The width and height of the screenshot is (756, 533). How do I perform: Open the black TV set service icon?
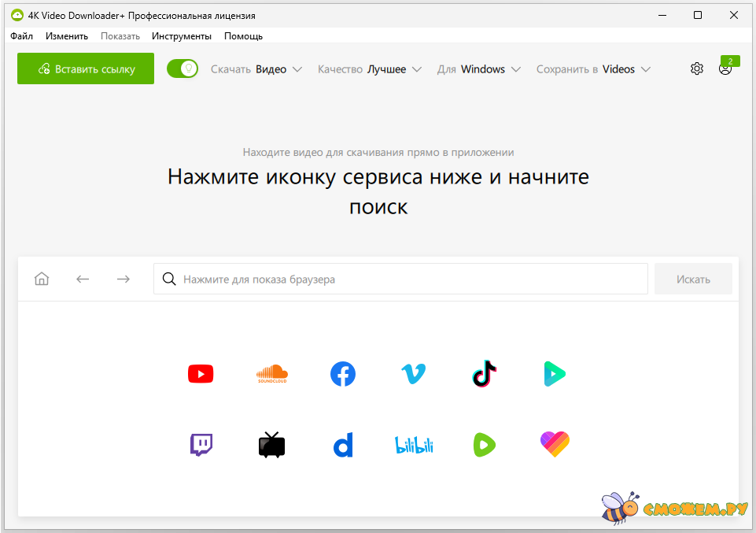pos(272,445)
